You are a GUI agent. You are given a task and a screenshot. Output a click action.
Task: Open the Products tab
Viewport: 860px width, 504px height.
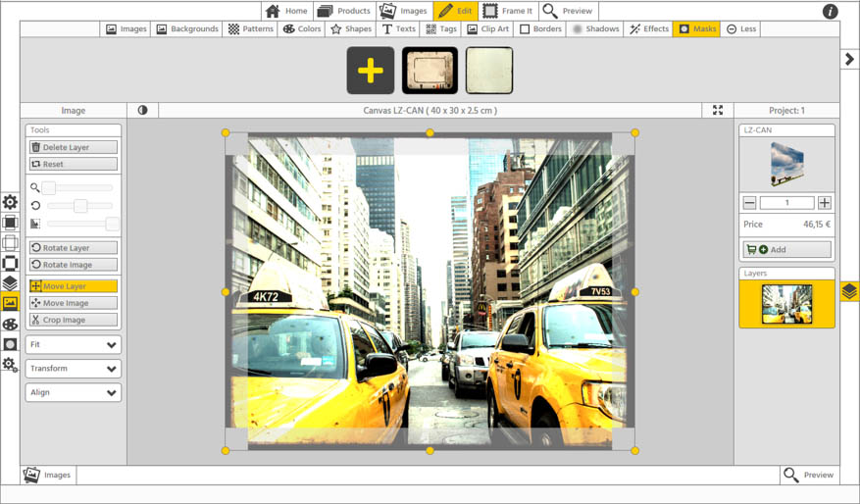(344, 11)
